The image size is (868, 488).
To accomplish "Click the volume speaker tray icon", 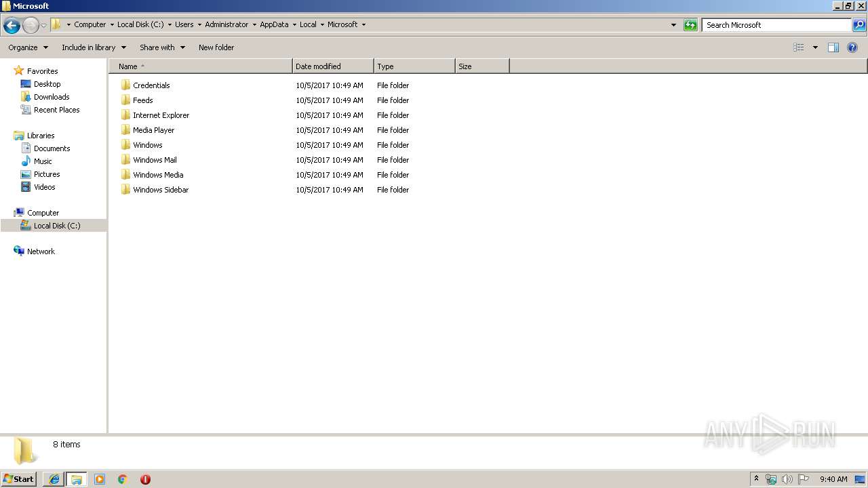I will point(787,479).
